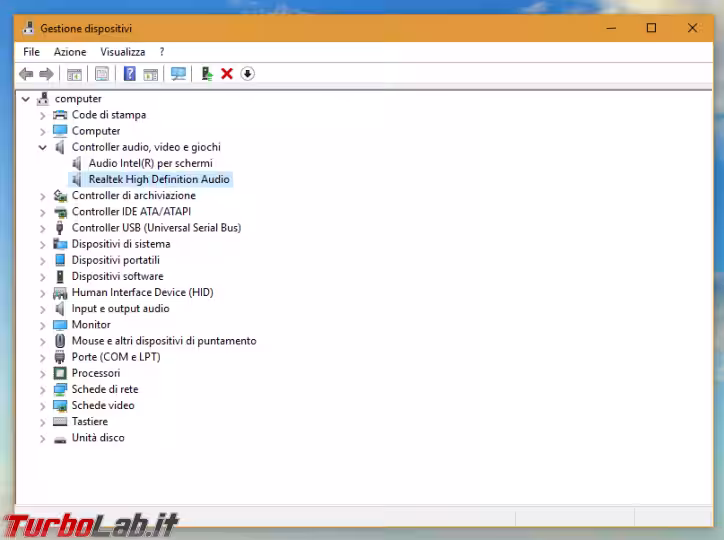Select Audio Intel(R) per schermi
Viewport: 724px width, 540px height.
pyautogui.click(x=151, y=163)
